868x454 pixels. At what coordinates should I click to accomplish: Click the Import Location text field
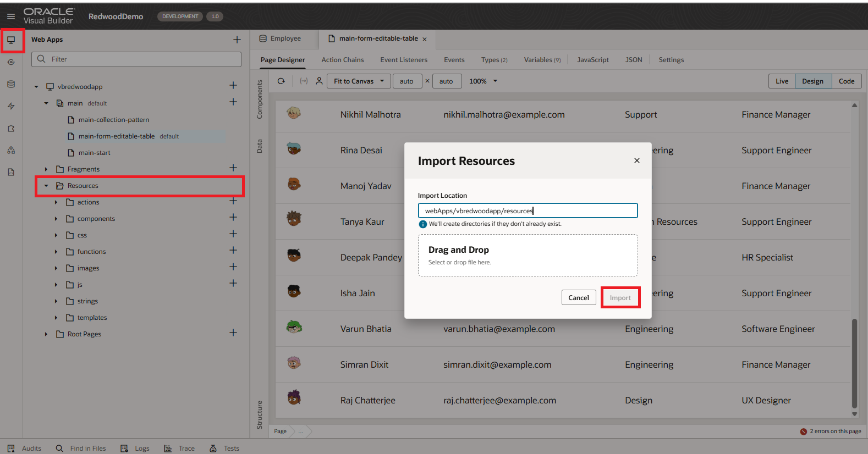[528, 211]
